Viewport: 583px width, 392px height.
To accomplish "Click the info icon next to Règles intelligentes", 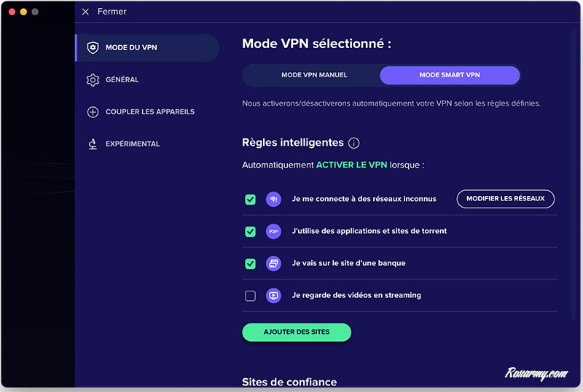I will click(354, 143).
